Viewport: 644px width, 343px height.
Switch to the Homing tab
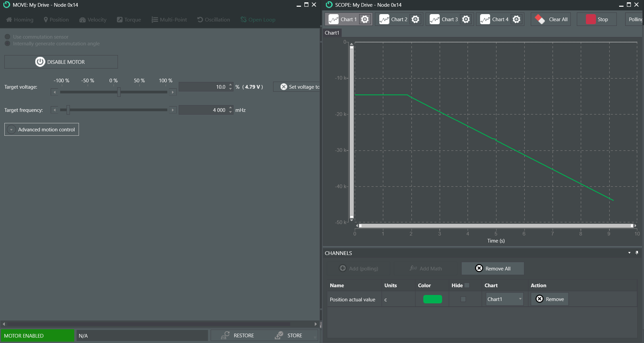pyautogui.click(x=20, y=19)
